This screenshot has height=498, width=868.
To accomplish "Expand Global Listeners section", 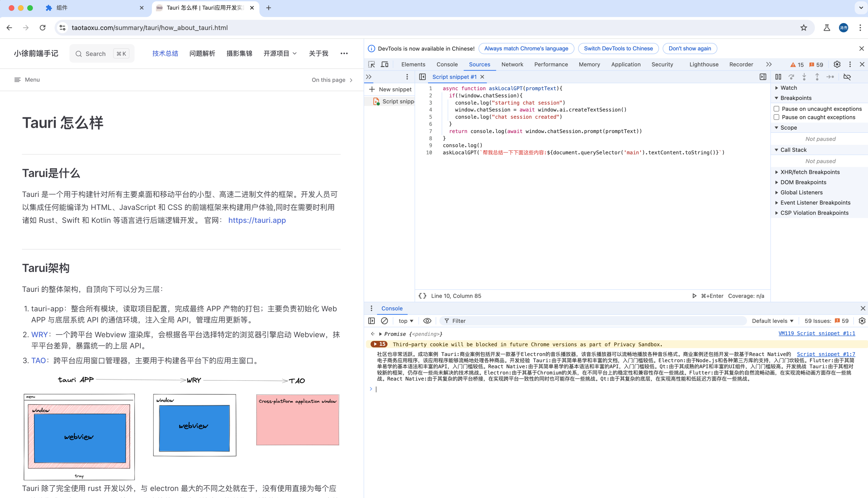I will point(777,193).
